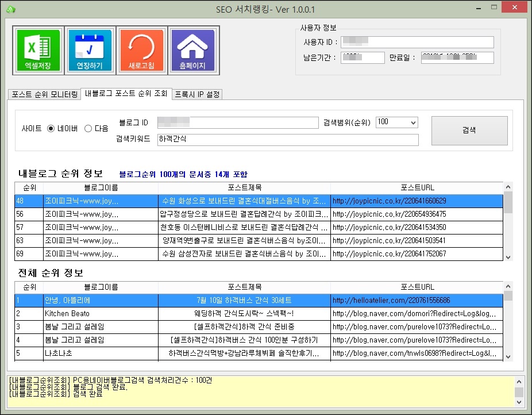Click the 블로그 ID input field

pos(237,122)
